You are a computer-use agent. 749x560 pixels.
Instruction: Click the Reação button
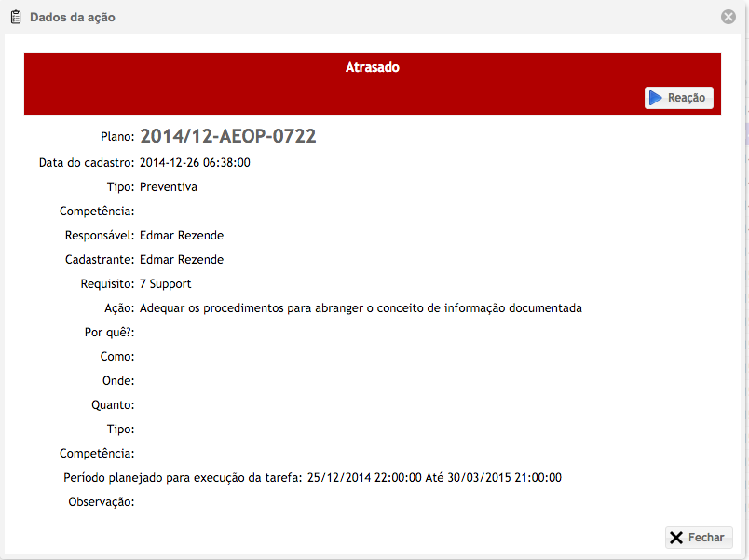[679, 98]
